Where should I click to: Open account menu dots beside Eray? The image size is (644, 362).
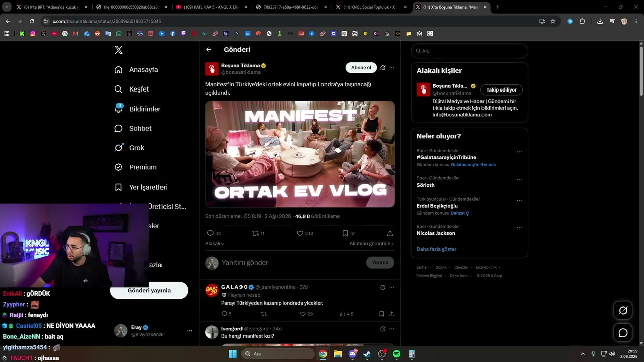click(x=190, y=331)
